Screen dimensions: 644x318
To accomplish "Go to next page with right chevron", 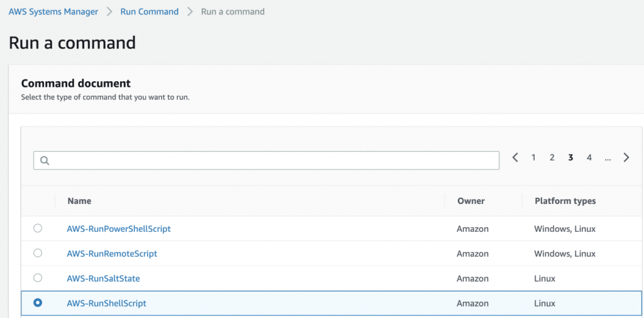I will click(626, 157).
